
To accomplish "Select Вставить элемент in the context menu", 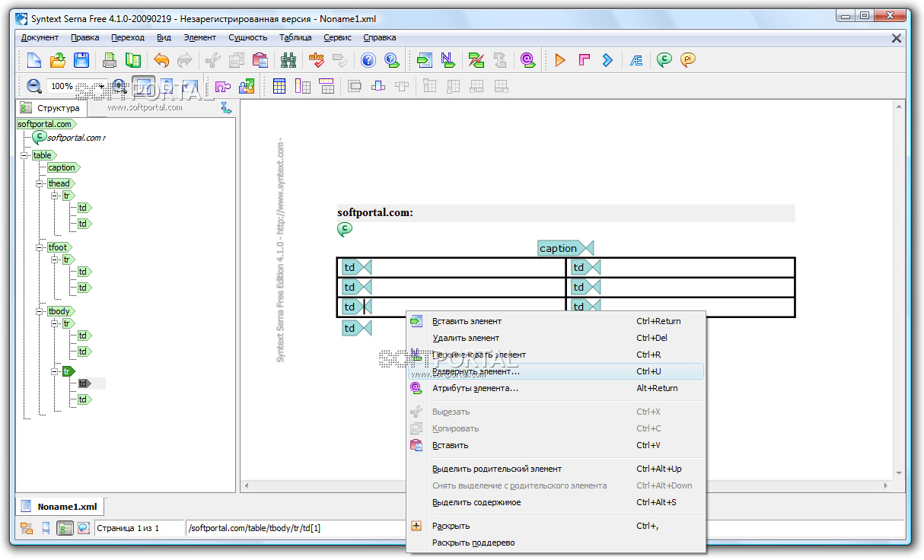I will pyautogui.click(x=467, y=321).
